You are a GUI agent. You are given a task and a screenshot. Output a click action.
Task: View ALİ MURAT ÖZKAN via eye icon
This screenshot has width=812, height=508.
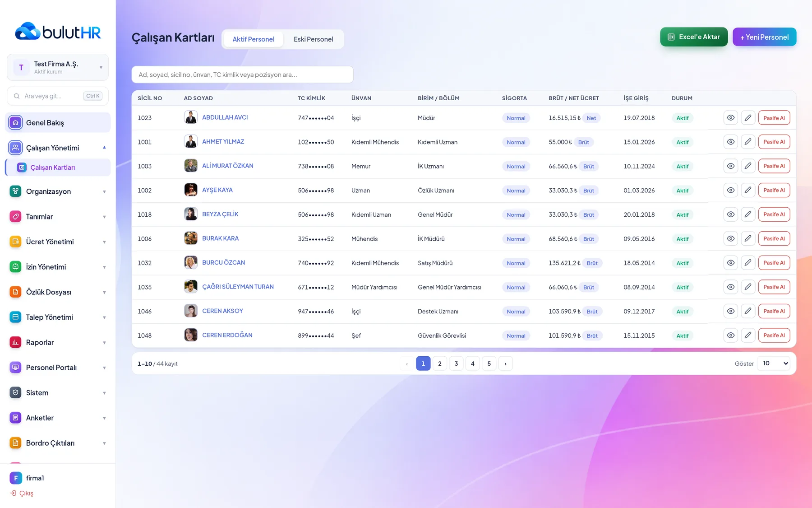[731, 166]
